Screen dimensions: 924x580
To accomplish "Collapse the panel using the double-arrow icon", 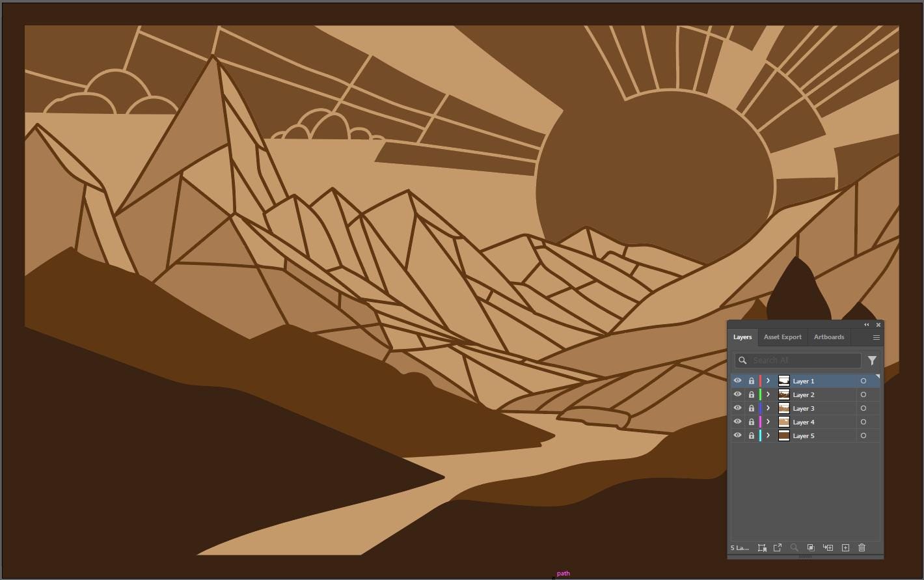I will pos(867,325).
